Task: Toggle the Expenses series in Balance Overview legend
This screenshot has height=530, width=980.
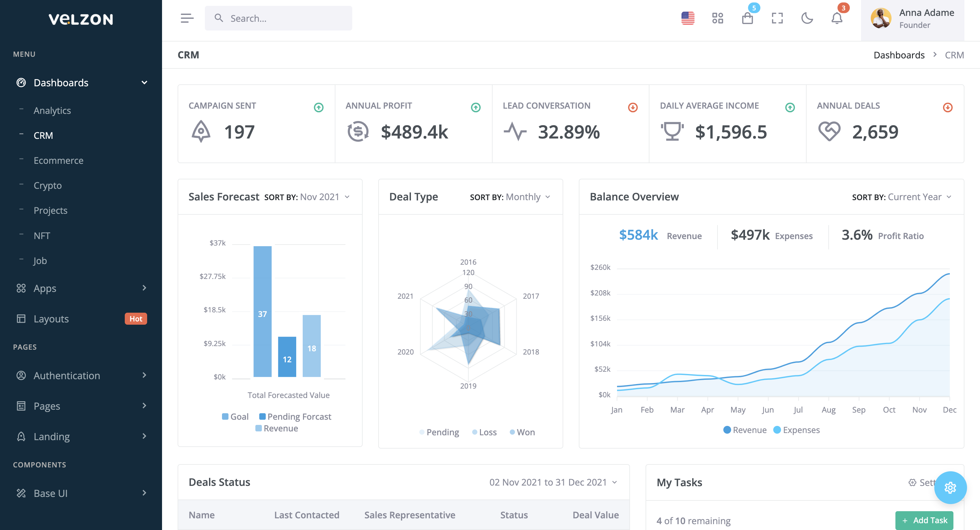Action: [x=797, y=430]
